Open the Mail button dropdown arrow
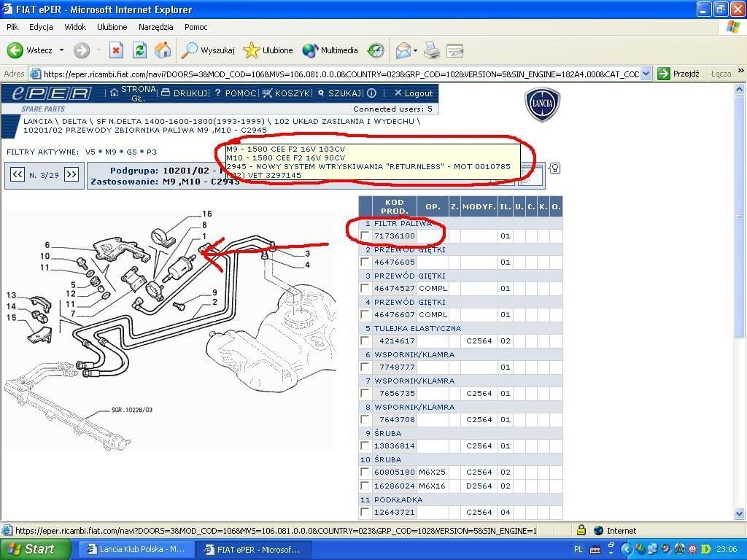Viewport: 747px width, 560px height. click(415, 50)
